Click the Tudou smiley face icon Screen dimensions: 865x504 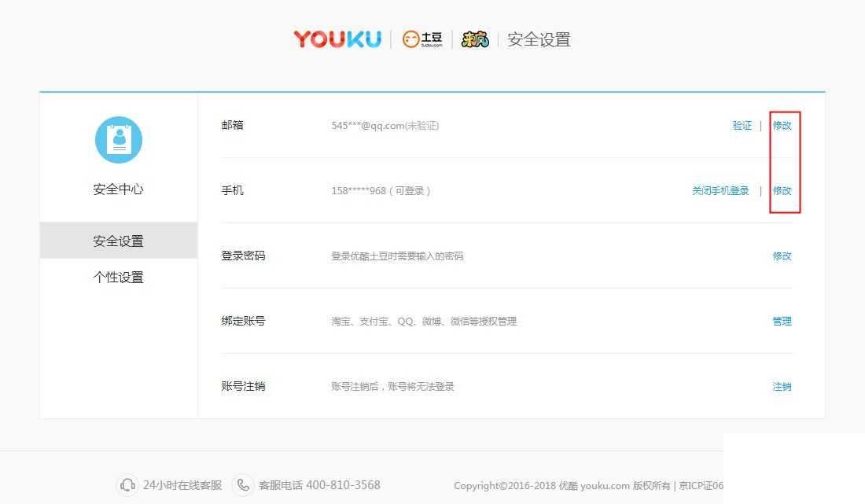[411, 38]
